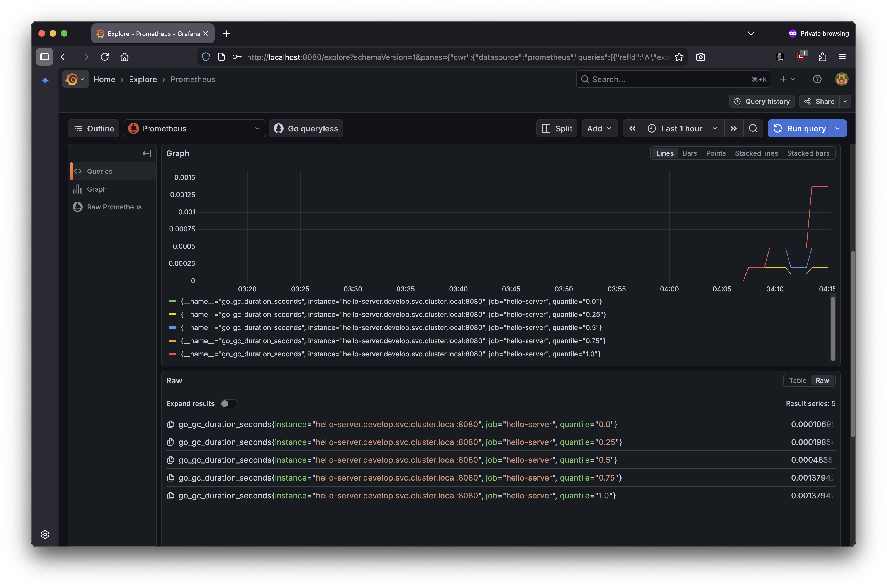Focus the Grafana Search field
The image size is (887, 588).
(668, 79)
